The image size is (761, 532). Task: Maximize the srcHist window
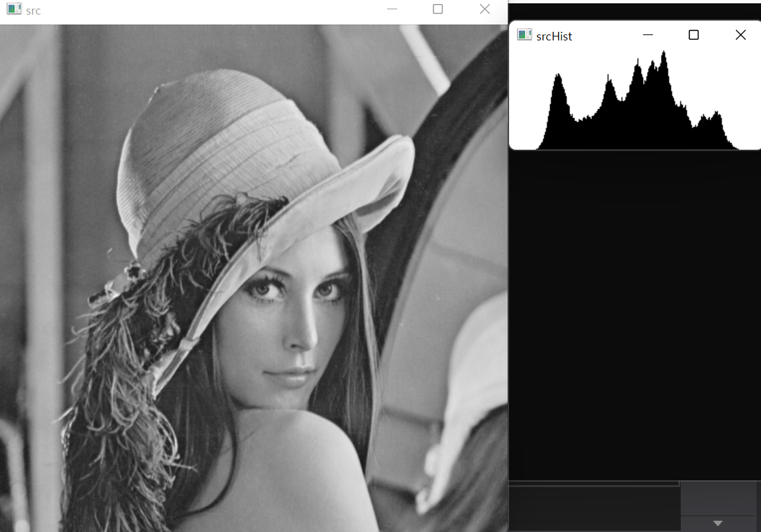(694, 35)
